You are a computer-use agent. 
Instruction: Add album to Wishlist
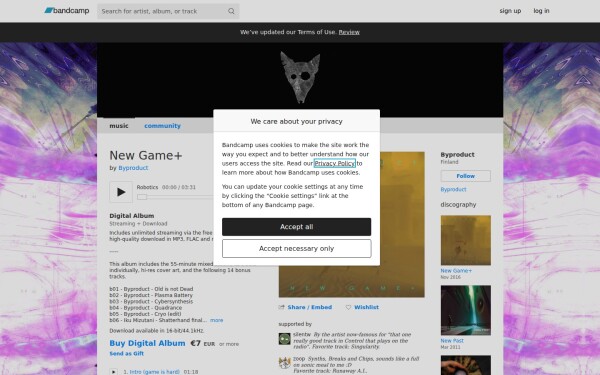click(367, 307)
